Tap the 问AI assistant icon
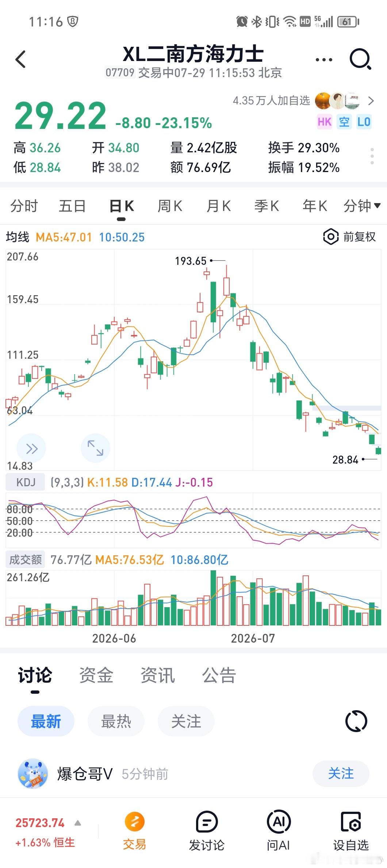This screenshot has height=868, width=387. coord(279,822)
